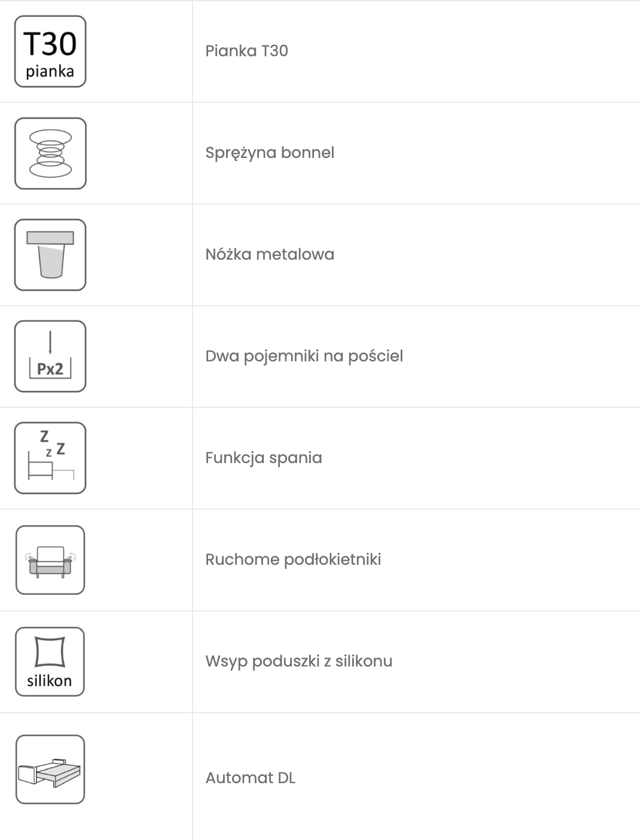Click the sleeping function bed icon
Screen dimensions: 641x840
(50, 458)
